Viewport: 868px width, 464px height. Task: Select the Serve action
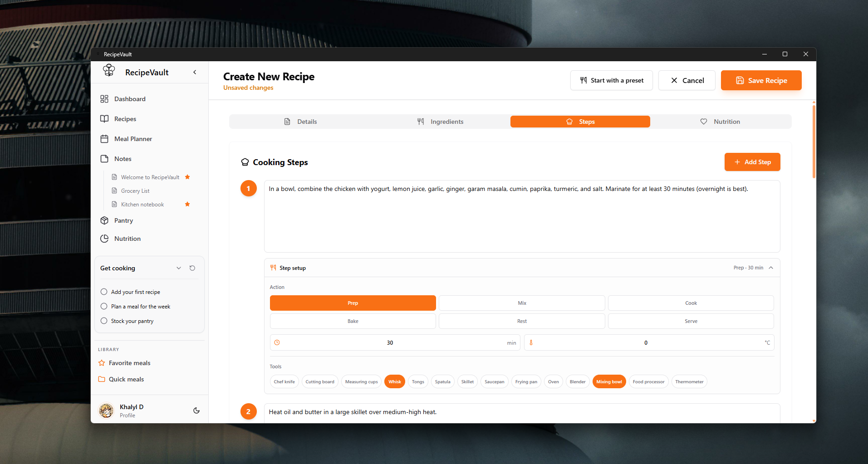[x=691, y=321]
